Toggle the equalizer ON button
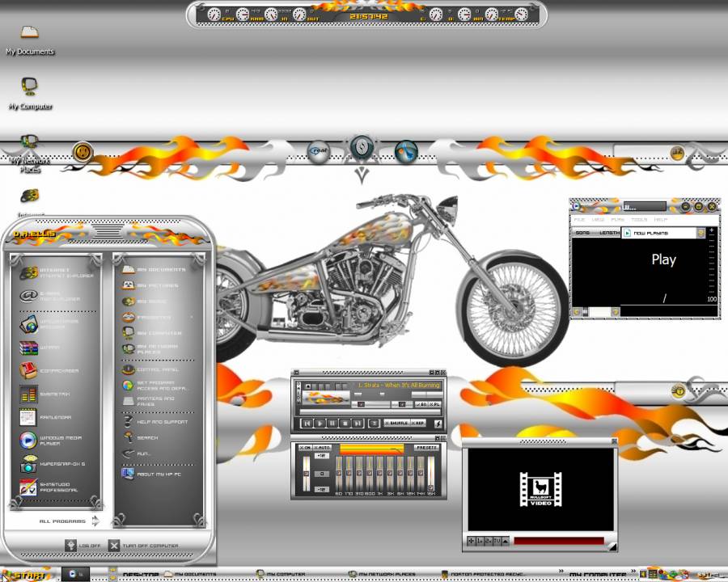The width and height of the screenshot is (728, 582). click(305, 448)
